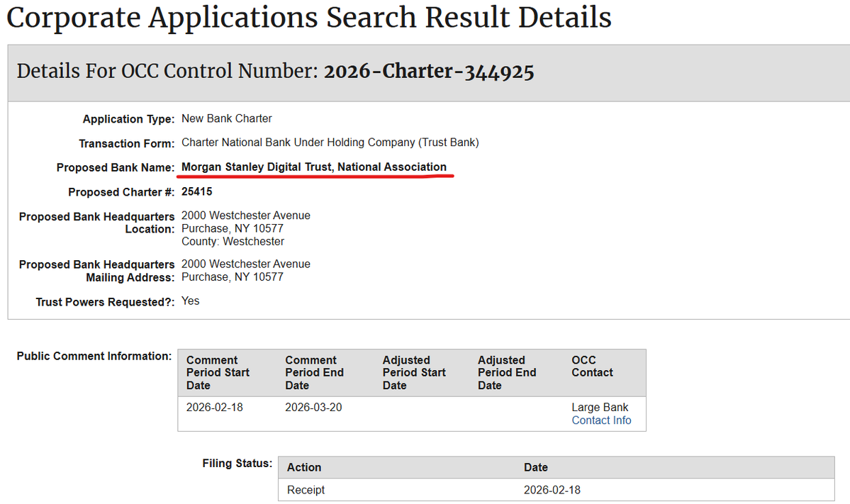Image resolution: width=850 pixels, height=504 pixels.
Task: Select the 'Proposed Bank Headquarters Mailing Address:' label
Action: (x=96, y=271)
